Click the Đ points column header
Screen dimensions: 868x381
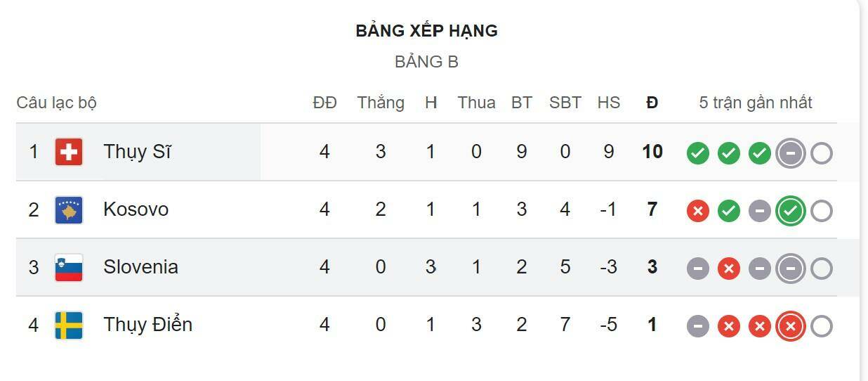tap(652, 103)
